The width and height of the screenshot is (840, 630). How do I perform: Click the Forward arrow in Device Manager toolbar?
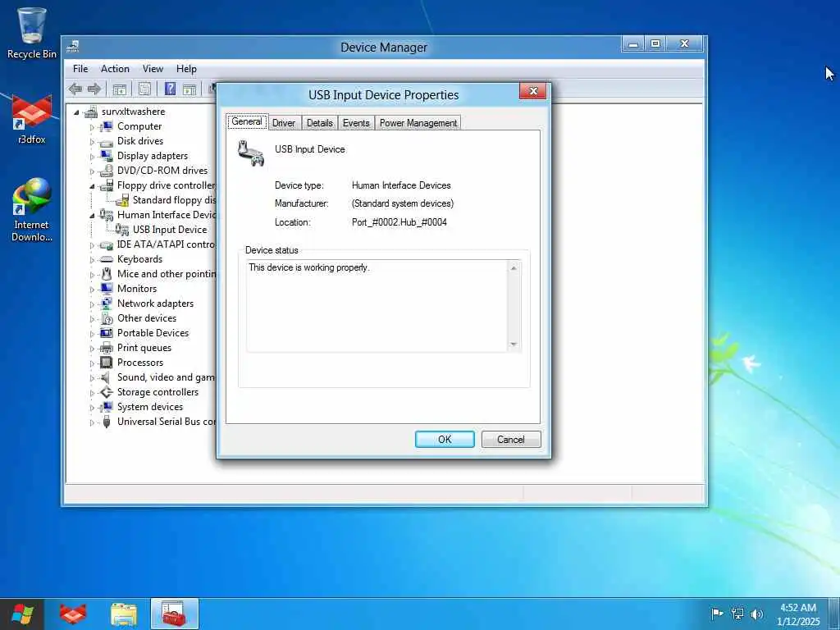point(94,89)
